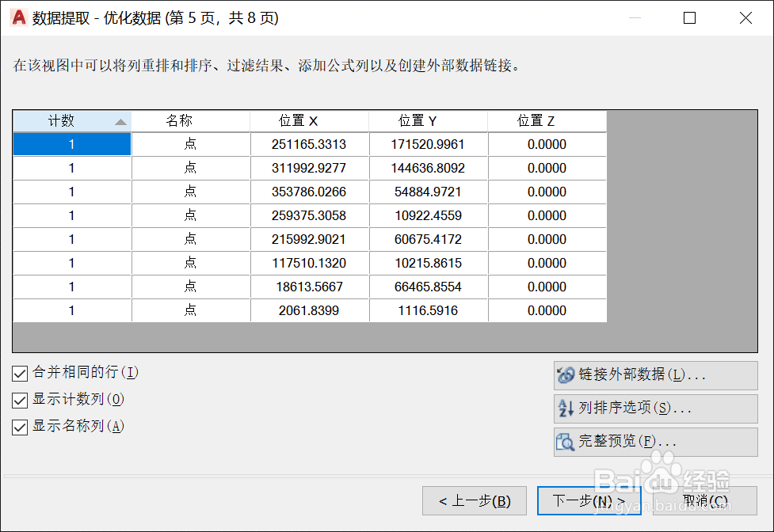Image resolution: width=774 pixels, height=532 pixels.
Task: Toggle 合并相同的行 checkbox
Action: [20, 373]
